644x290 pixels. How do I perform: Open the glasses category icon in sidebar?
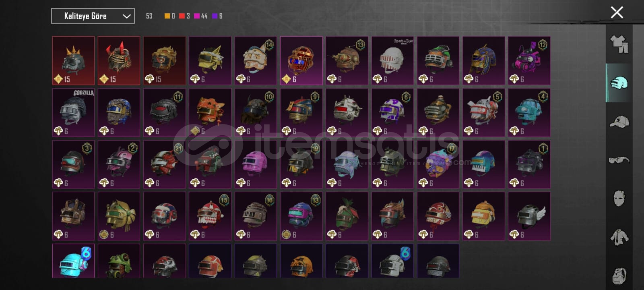coord(619,160)
